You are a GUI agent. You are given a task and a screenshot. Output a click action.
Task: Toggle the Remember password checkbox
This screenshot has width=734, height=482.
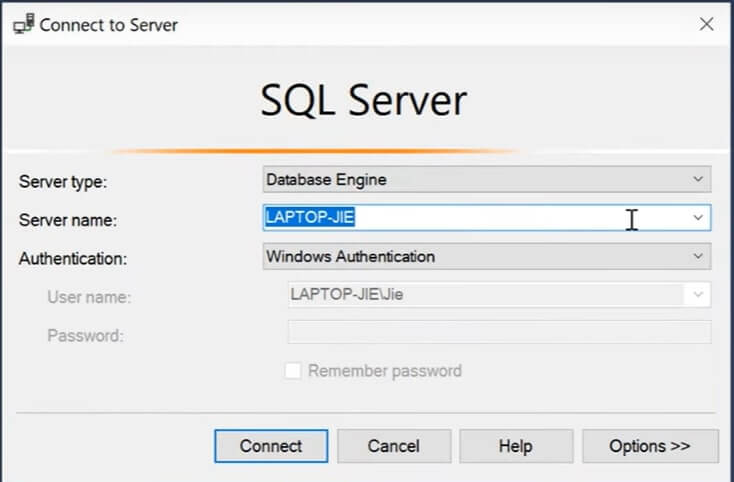(293, 371)
